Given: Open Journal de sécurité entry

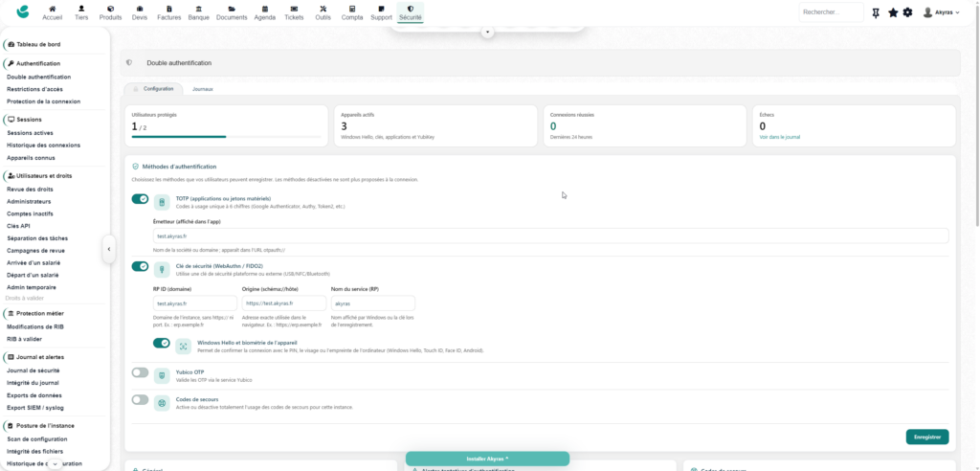Looking at the screenshot, I should (x=33, y=370).
